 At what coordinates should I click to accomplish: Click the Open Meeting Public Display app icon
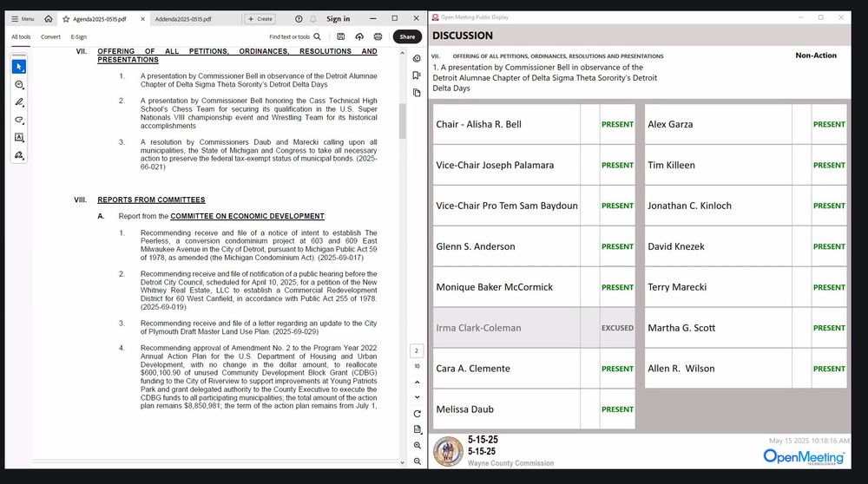(x=435, y=17)
